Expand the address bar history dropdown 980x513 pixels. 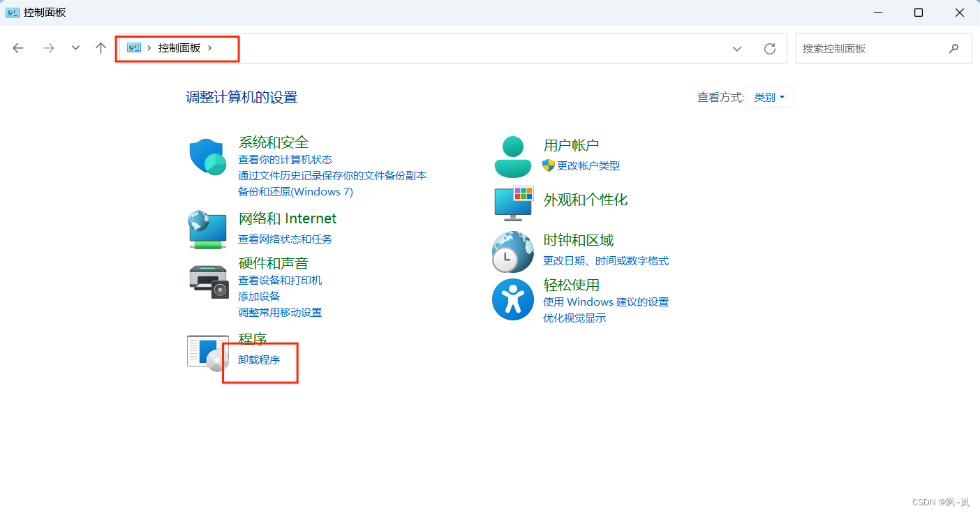(737, 48)
